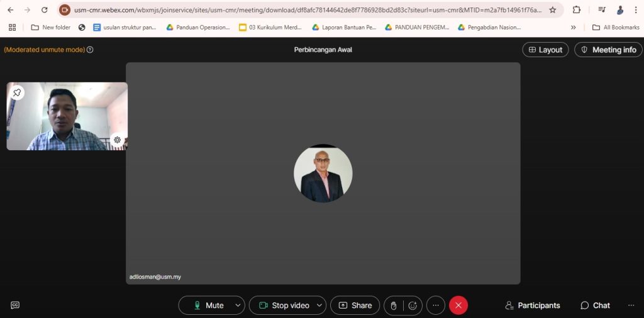The image size is (644, 318).
Task: Open more options ellipsis in control bar
Action: (x=435, y=305)
